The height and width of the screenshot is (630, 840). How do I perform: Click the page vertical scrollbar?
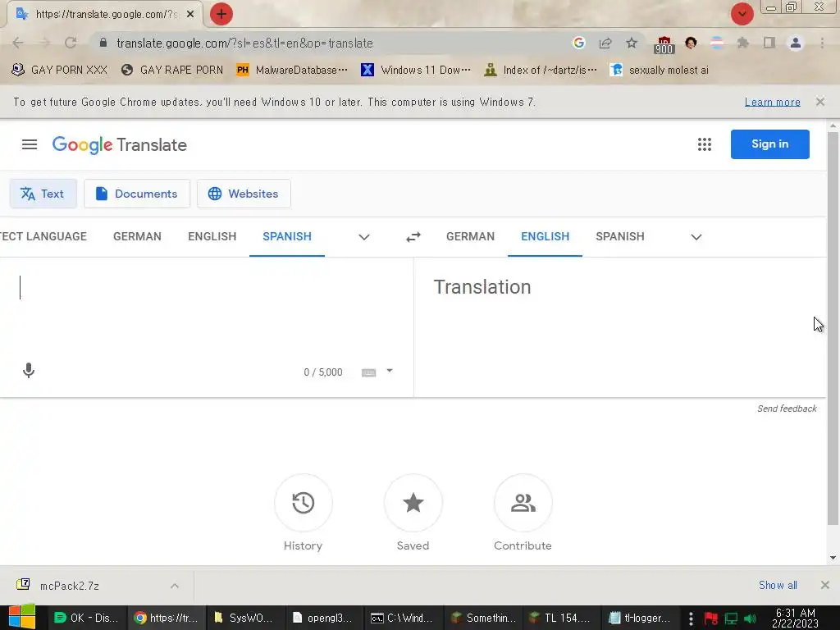(833, 328)
